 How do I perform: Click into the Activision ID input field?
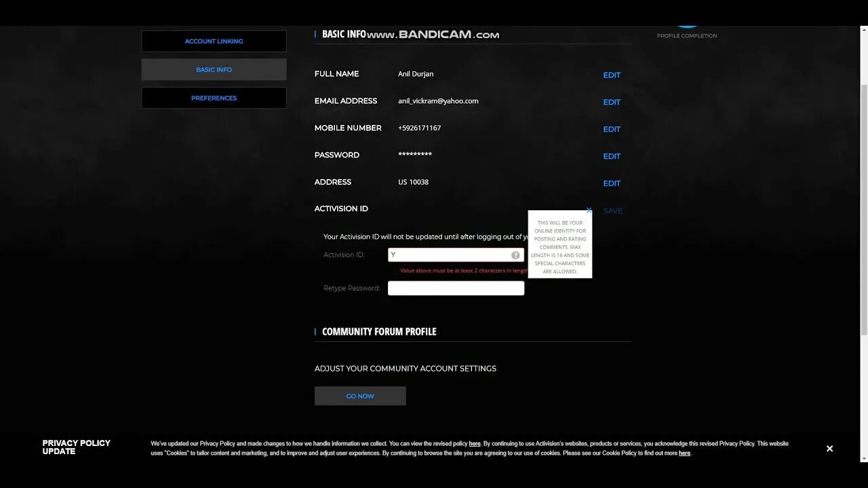[456, 255]
